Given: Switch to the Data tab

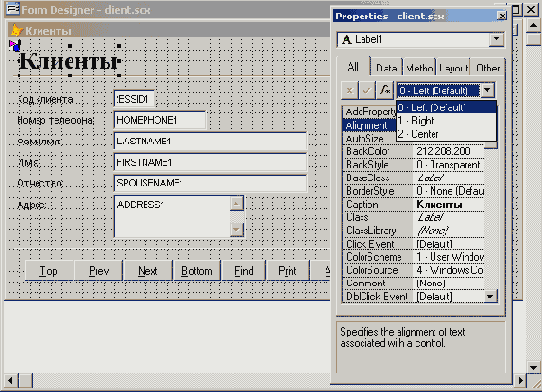Looking at the screenshot, I should pos(386,67).
